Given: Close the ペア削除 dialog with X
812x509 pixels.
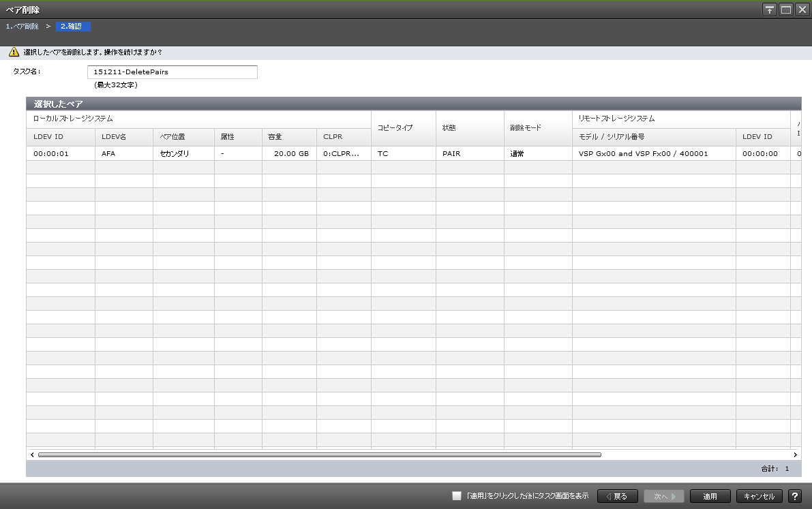Looking at the screenshot, I should (802, 10).
